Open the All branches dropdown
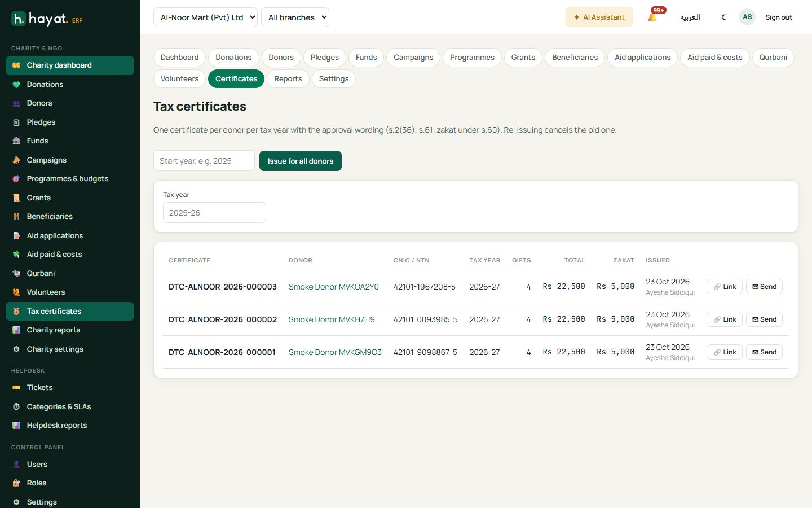The height and width of the screenshot is (508, 812). coord(295,17)
